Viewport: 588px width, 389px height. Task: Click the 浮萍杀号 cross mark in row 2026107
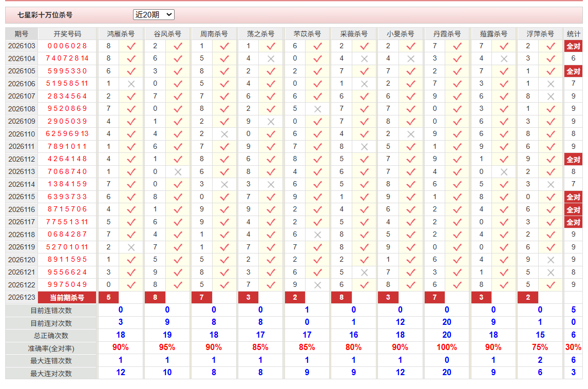click(551, 96)
